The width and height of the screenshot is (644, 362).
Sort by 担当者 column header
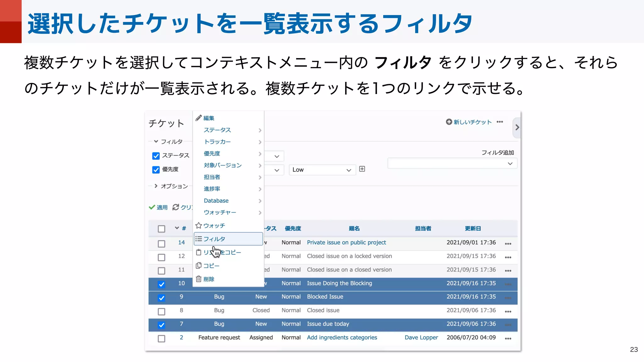coord(423,228)
